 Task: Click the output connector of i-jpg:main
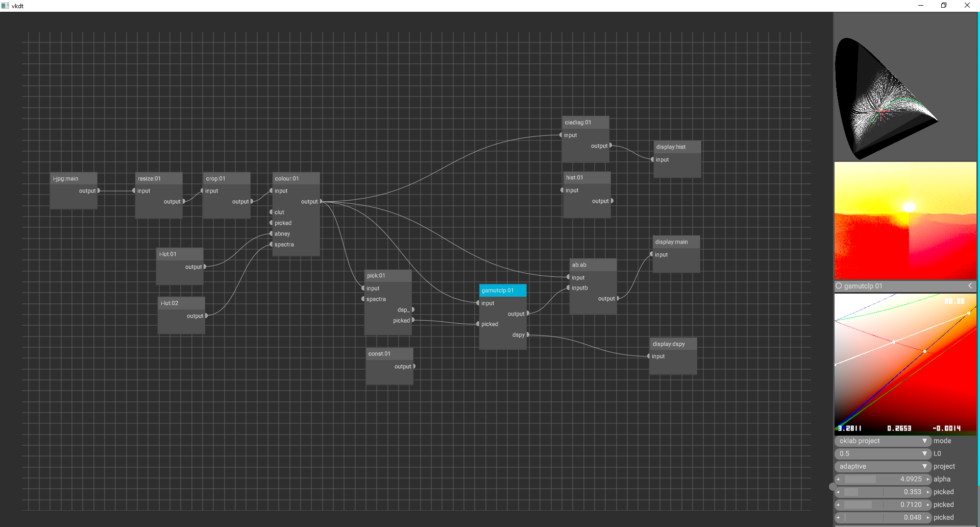(x=99, y=190)
